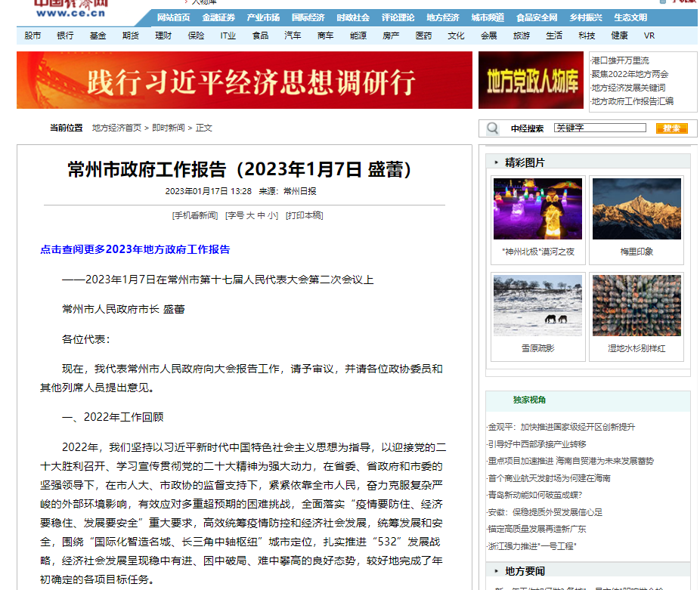Image resolution: width=700 pixels, height=590 pixels.
Task: Open 生态文明 in the top nav
Action: [x=630, y=17]
